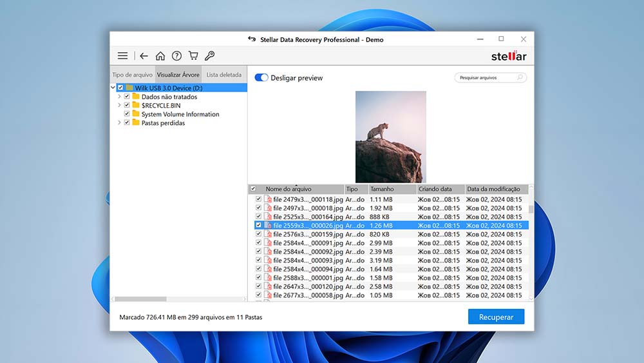This screenshot has height=363, width=644.
Task: Click the file list vertical scrollbar thumb
Action: pyautogui.click(x=531, y=210)
